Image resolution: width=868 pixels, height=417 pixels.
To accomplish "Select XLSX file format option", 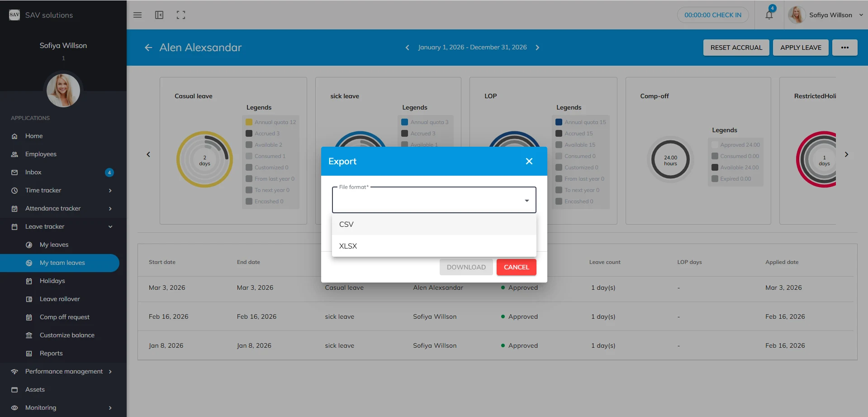I will coord(434,246).
